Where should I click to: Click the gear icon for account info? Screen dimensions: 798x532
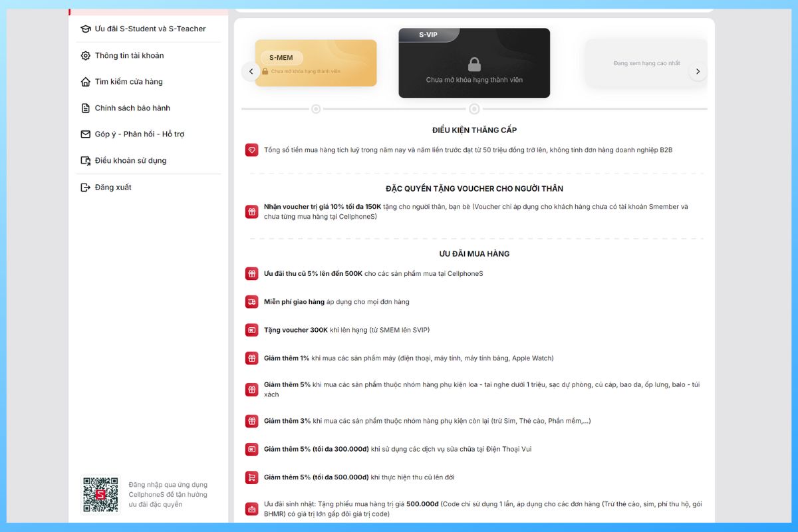click(x=86, y=55)
